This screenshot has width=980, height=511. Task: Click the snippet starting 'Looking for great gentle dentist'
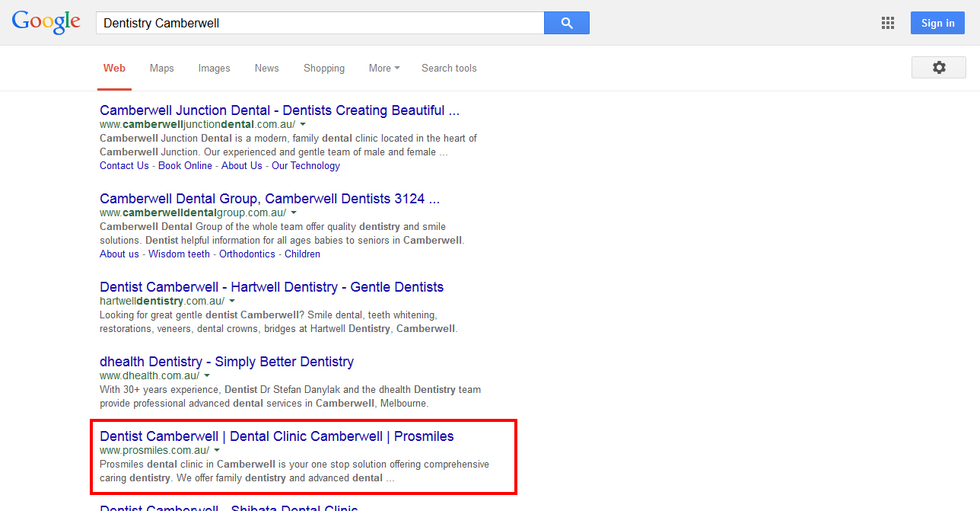278,321
